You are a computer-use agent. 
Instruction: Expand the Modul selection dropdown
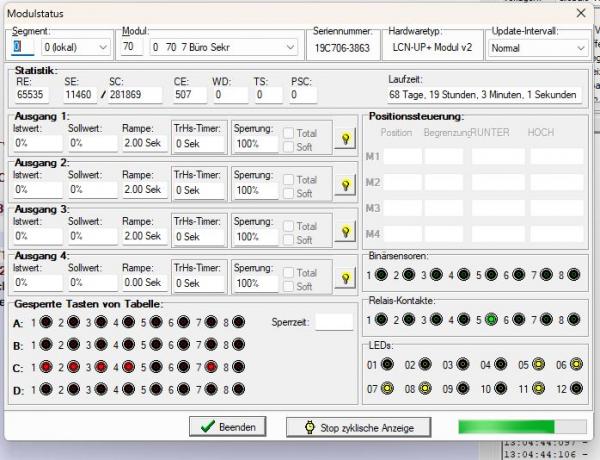pos(288,47)
